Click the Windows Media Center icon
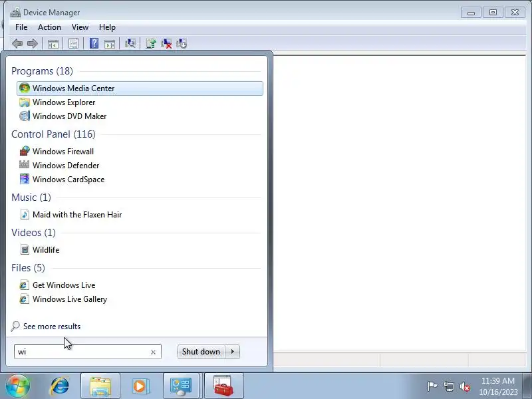The width and height of the screenshot is (532, 399). (25, 88)
